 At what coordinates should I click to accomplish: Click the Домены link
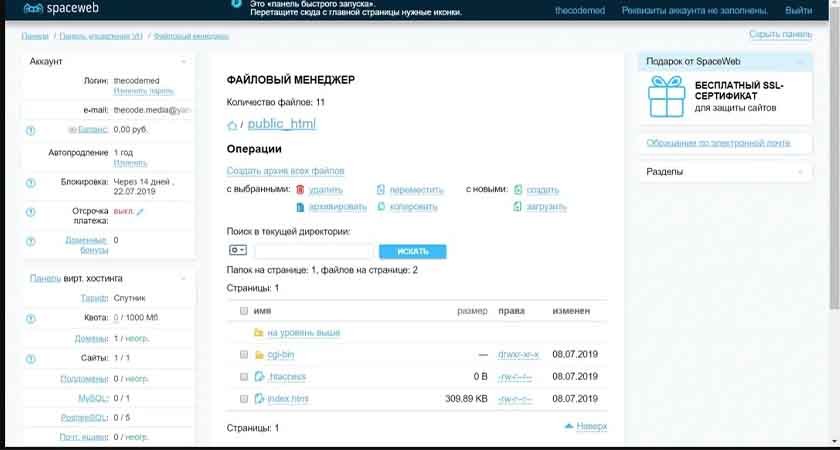coord(92,339)
